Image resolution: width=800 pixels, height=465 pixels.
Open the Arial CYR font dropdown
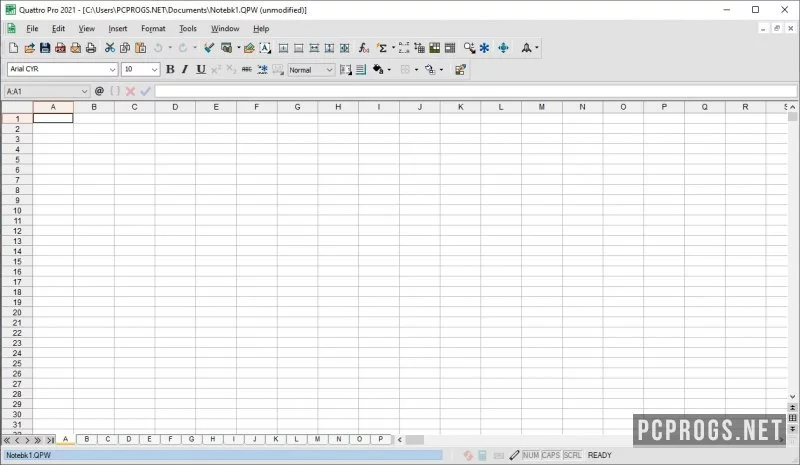(112, 69)
